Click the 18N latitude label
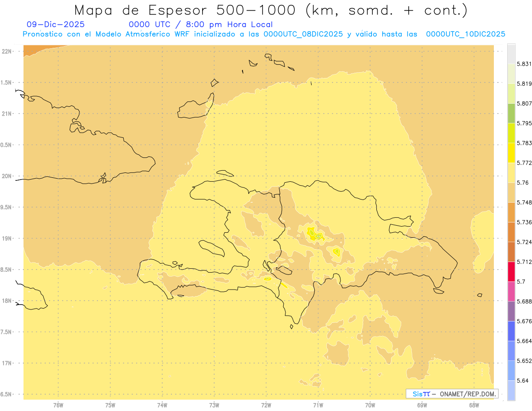 coord(8,301)
